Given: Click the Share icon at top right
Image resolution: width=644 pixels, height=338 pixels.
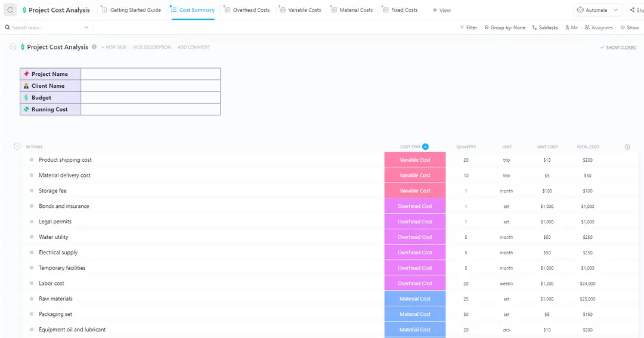Looking at the screenshot, I should [632, 10].
